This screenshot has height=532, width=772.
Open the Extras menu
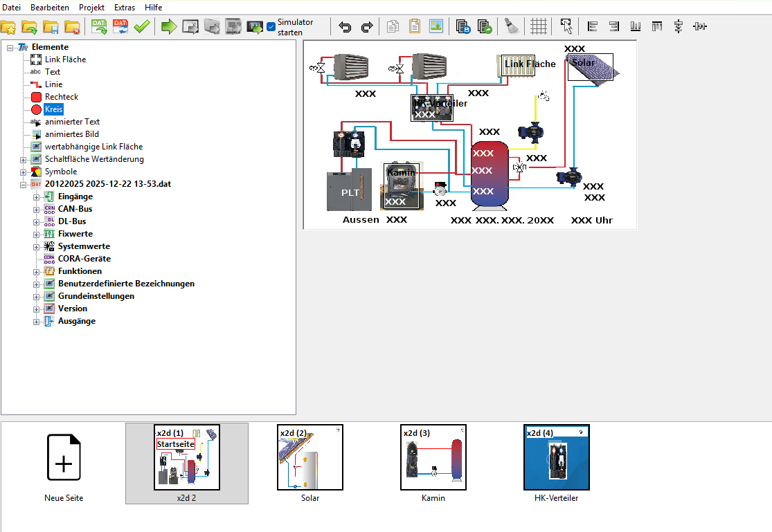coord(125,7)
